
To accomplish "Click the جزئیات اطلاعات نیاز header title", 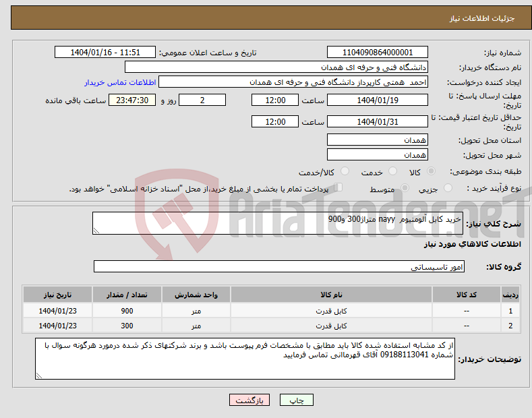I will click(x=482, y=18).
